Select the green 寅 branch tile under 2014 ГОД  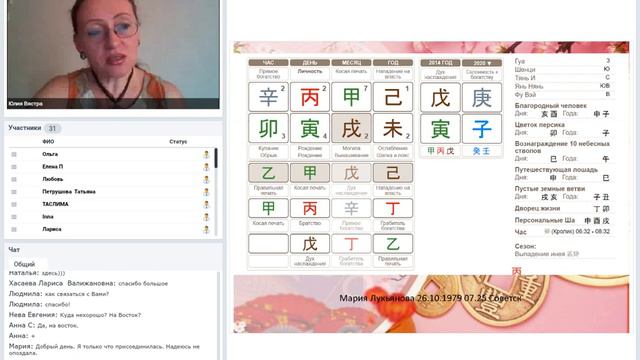point(440,129)
